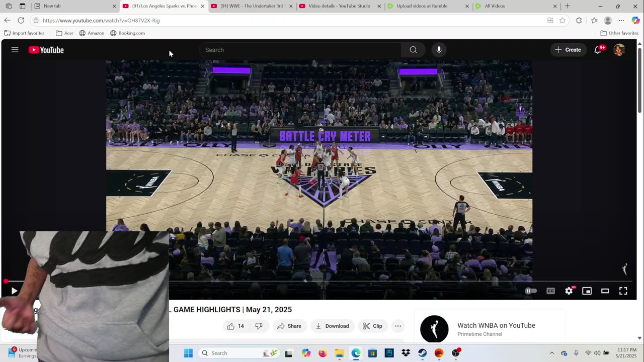Open Steam from the taskbar
Image resolution: width=644 pixels, height=362 pixels.
pyautogui.click(x=422, y=353)
